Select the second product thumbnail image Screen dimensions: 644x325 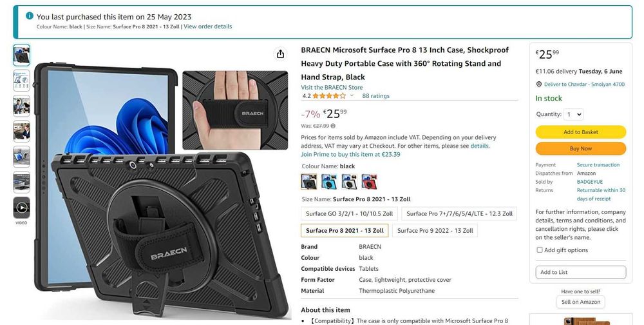tap(21, 81)
